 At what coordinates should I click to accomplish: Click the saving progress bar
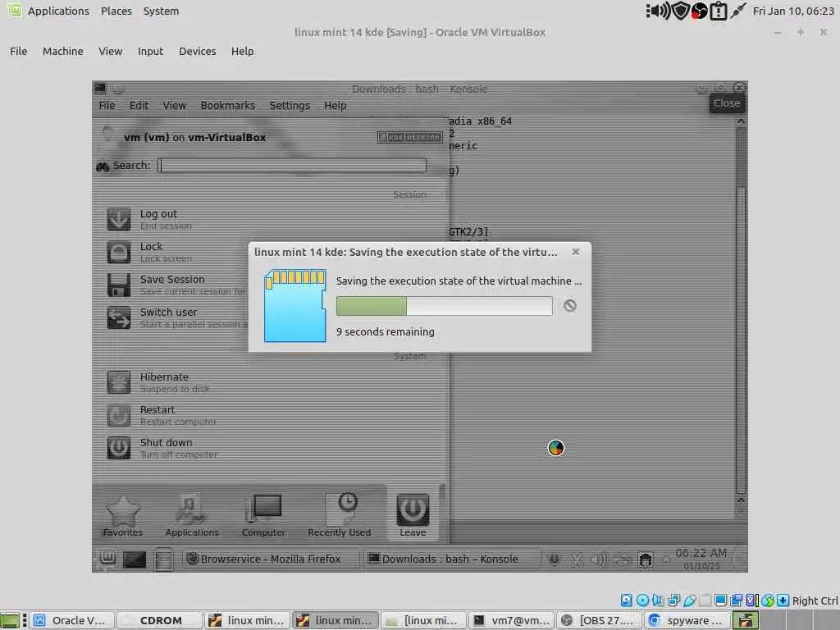tap(444, 306)
